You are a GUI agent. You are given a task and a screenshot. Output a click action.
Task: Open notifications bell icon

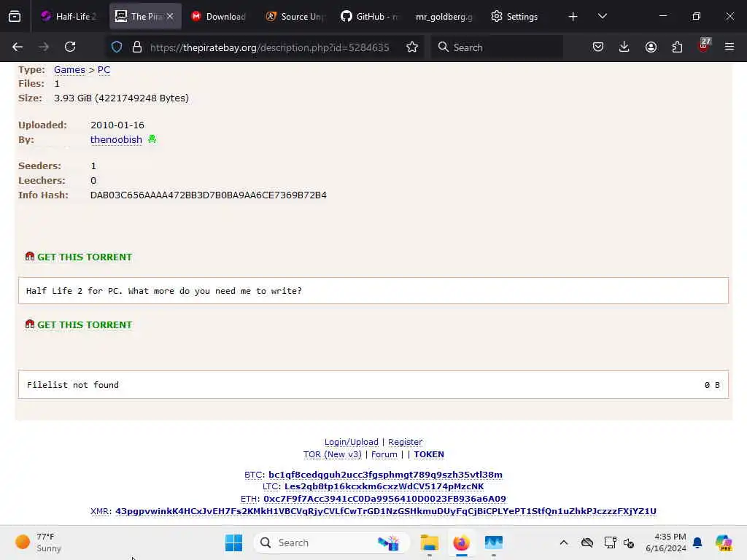point(697,542)
